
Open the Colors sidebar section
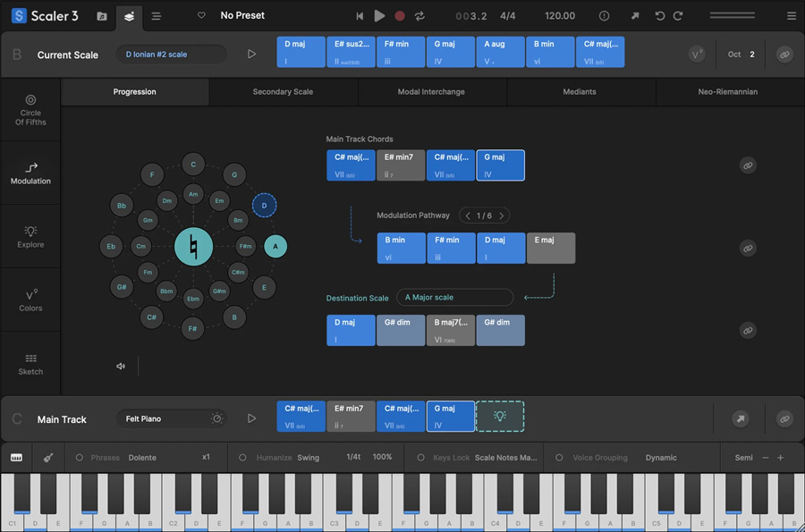pos(30,300)
